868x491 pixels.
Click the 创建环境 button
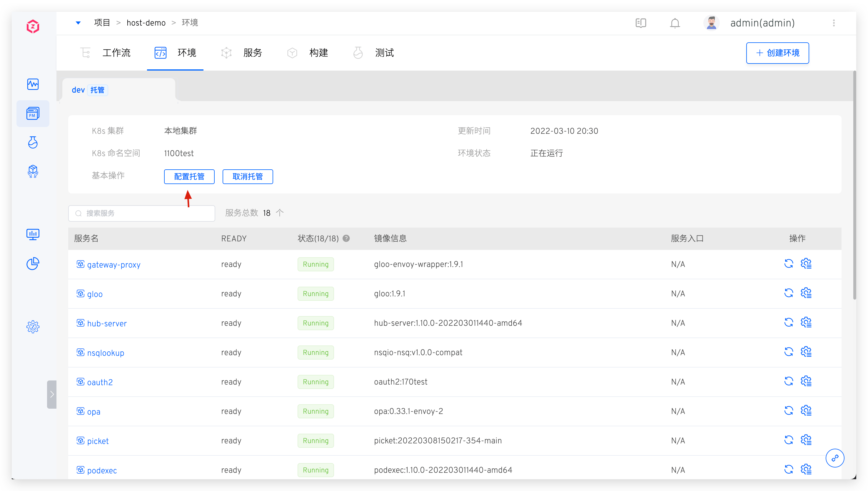tap(777, 53)
